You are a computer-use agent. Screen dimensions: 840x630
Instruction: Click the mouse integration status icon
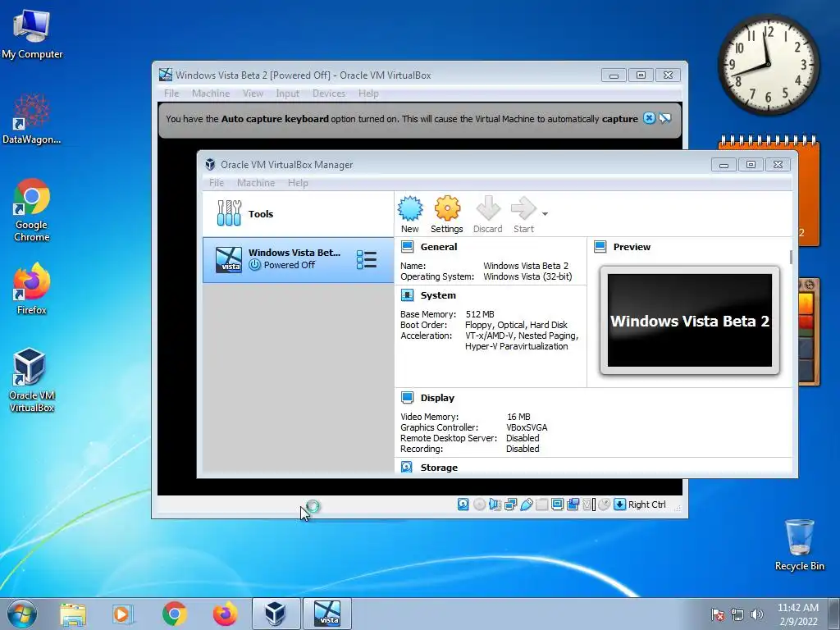605,504
